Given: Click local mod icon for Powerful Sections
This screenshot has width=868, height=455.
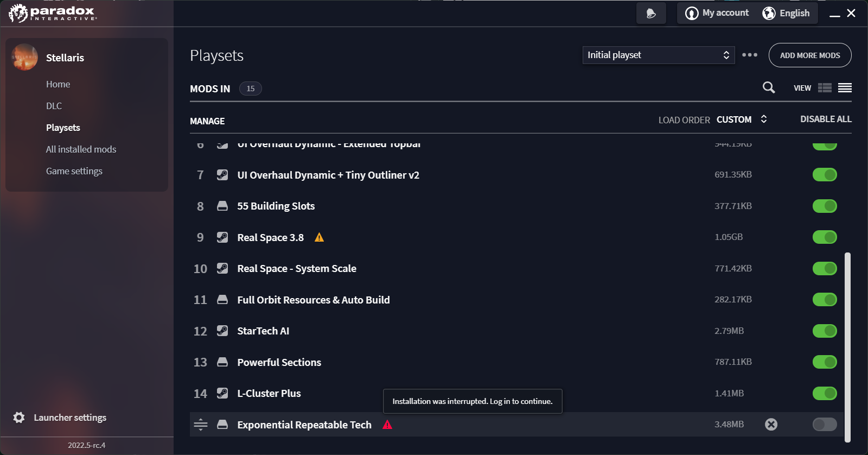Looking at the screenshot, I should tap(222, 362).
